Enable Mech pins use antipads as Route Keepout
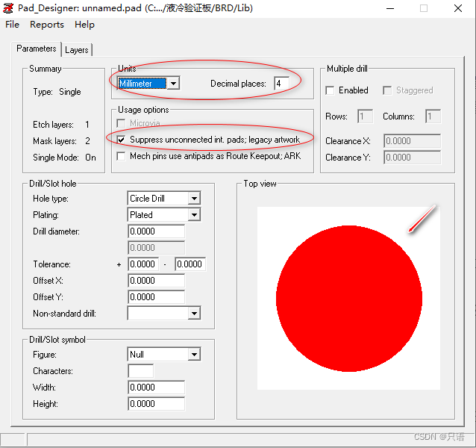The image size is (476, 448). (x=122, y=156)
